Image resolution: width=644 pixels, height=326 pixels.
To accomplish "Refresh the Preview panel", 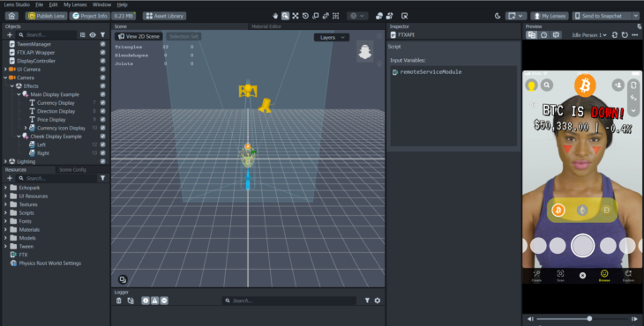I will (x=625, y=35).
